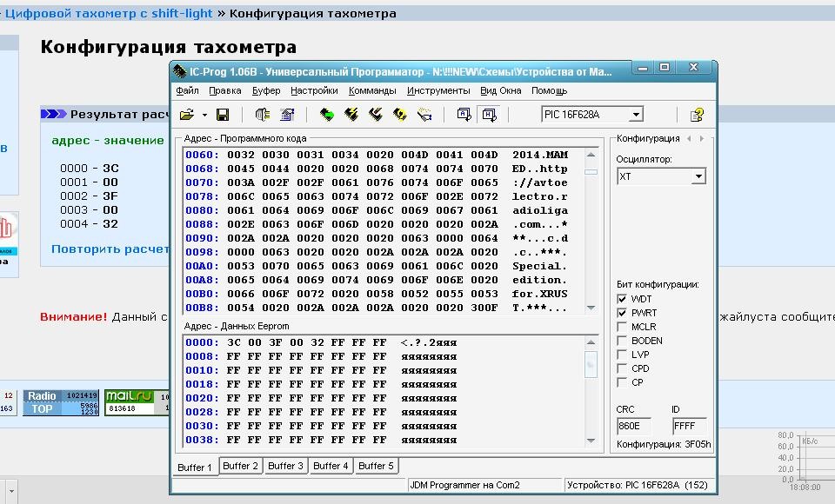Select the Buffer 5 tab

point(376,467)
